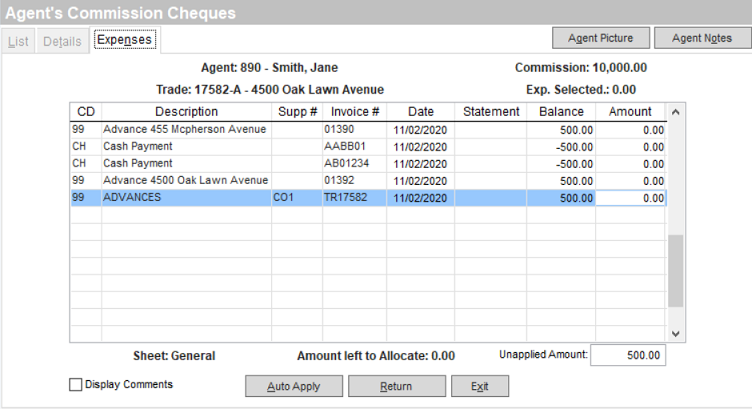
Task: Switch to the List tab
Action: 19,41
